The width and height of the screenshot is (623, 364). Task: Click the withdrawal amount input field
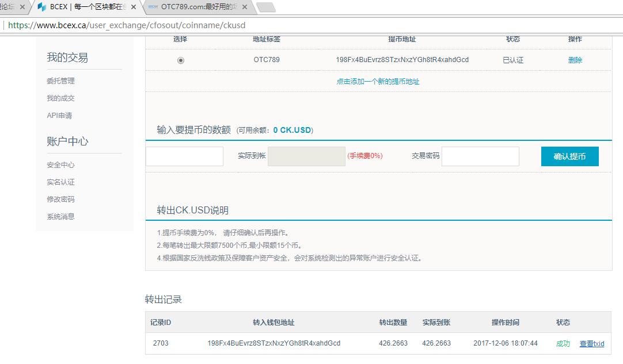pyautogui.click(x=184, y=156)
